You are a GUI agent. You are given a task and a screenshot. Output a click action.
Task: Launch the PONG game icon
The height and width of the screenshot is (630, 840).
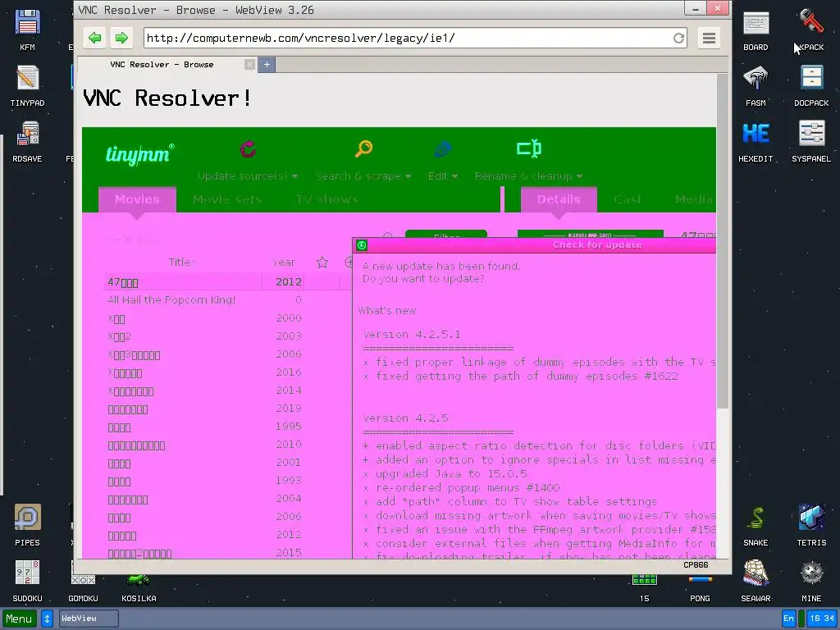(701, 587)
